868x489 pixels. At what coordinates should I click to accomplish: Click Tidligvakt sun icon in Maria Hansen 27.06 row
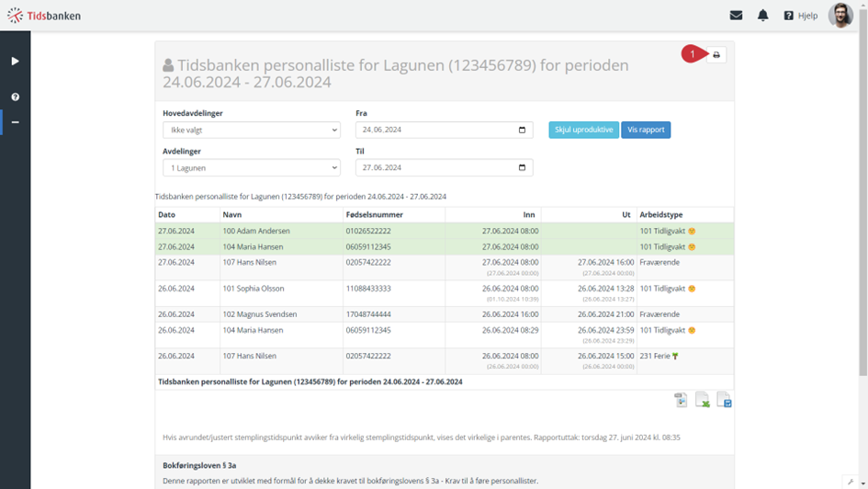[692, 247]
